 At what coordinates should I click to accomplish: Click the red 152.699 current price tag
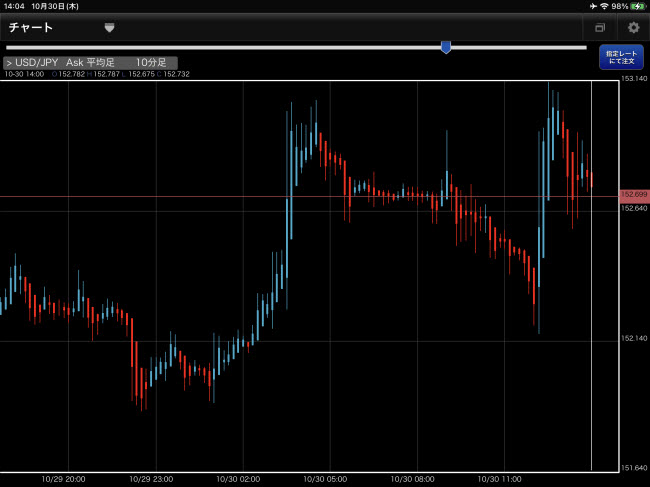coord(634,195)
